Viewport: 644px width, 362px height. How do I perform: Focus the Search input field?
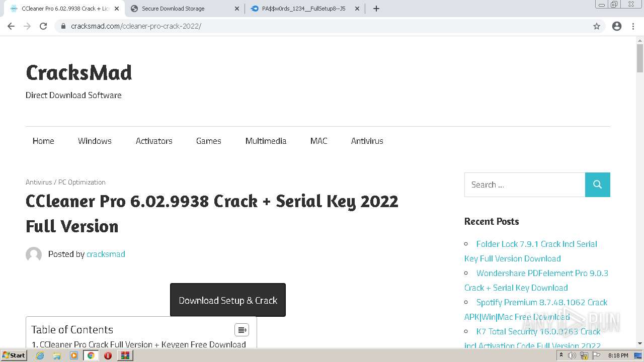(x=525, y=185)
